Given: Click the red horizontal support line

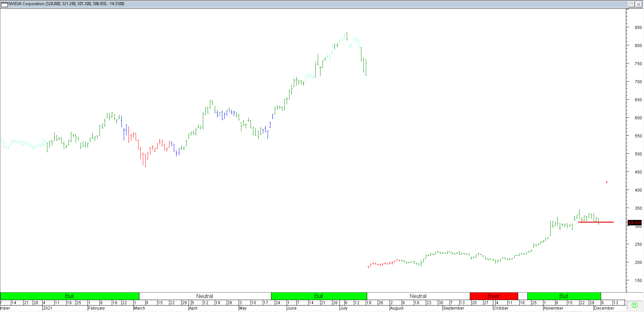Looking at the screenshot, I should [x=596, y=222].
